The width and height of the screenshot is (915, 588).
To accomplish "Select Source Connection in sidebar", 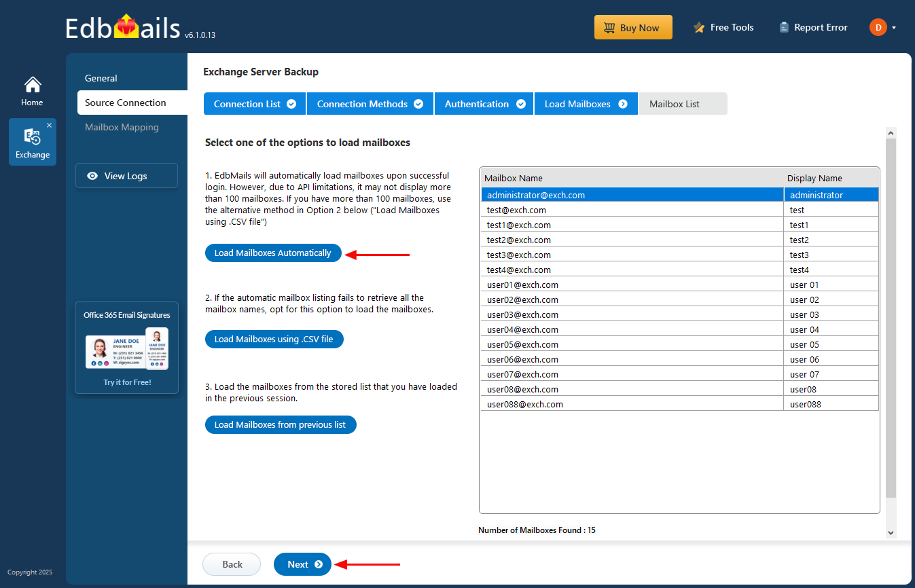I will pyautogui.click(x=132, y=103).
